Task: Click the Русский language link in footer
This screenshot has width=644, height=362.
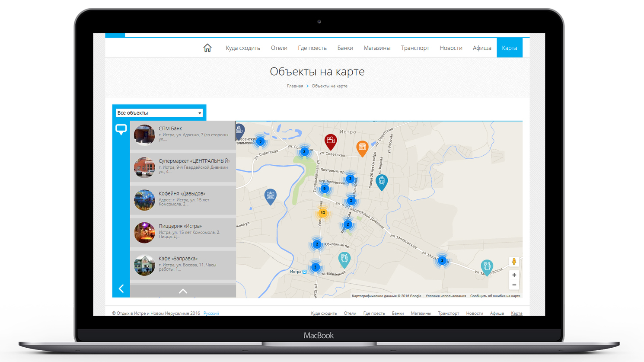Action: (211, 313)
